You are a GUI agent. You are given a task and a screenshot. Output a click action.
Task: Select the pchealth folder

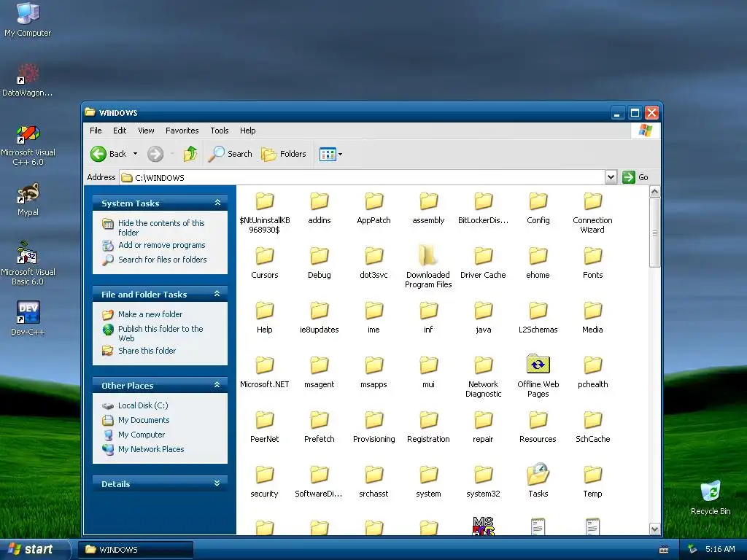592,373
